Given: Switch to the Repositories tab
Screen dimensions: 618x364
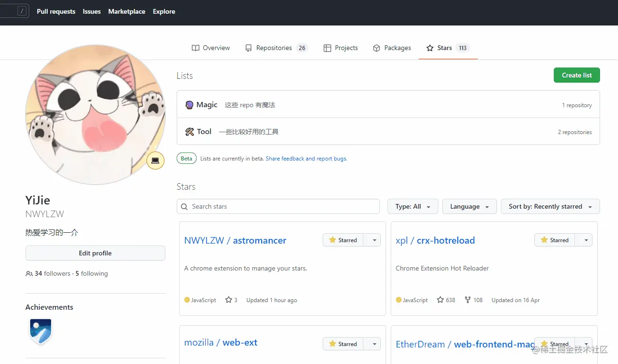Looking at the screenshot, I should coord(276,48).
